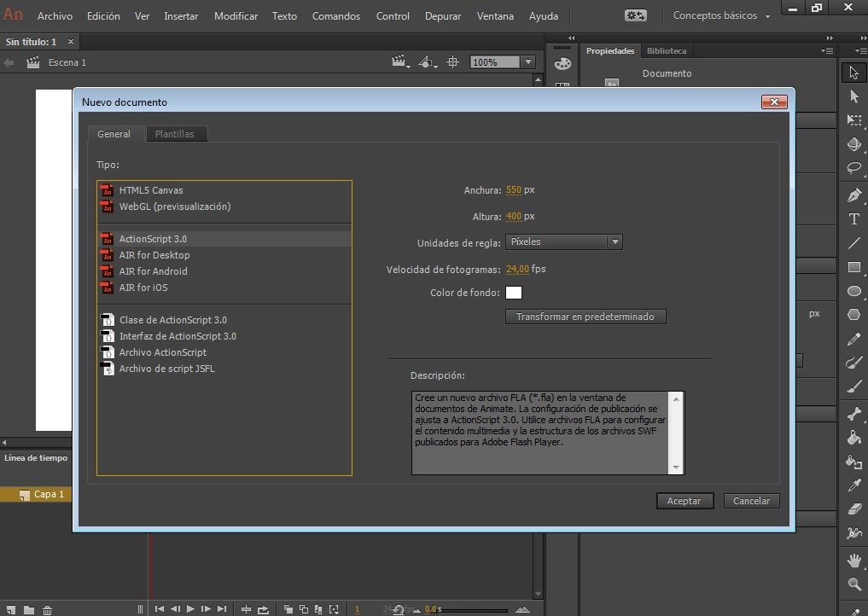Click the Color de fondo white swatch
The width and height of the screenshot is (868, 616).
point(513,293)
